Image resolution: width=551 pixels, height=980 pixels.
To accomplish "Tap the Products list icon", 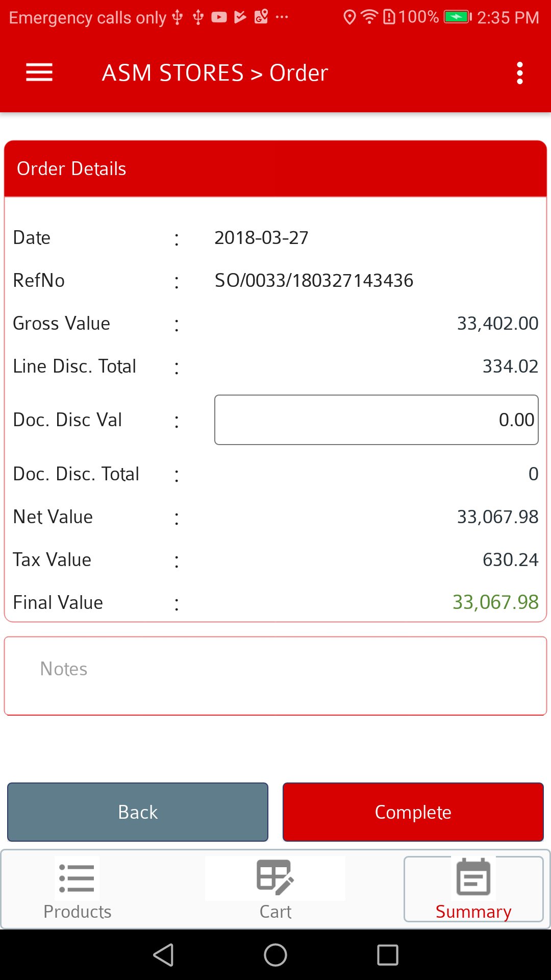I will coord(77,878).
